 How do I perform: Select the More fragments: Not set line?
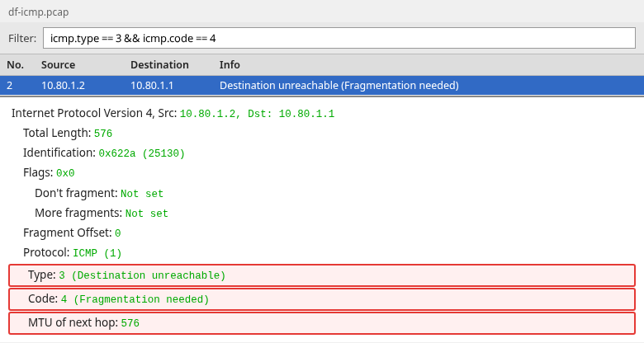tap(102, 213)
